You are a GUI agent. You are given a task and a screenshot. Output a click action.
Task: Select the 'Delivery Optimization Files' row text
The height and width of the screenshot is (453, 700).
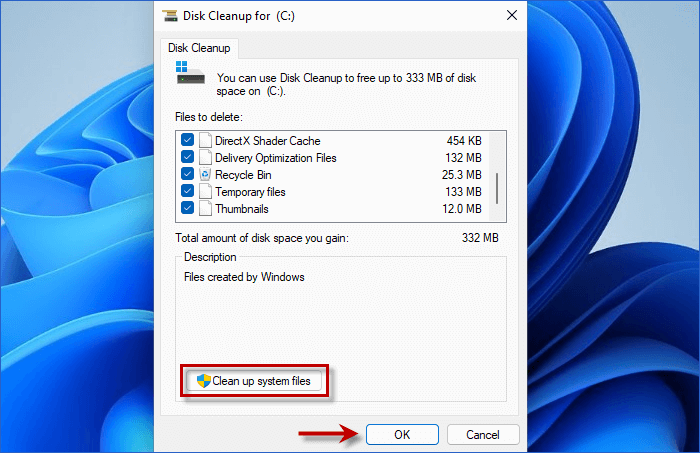pyautogui.click(x=275, y=158)
